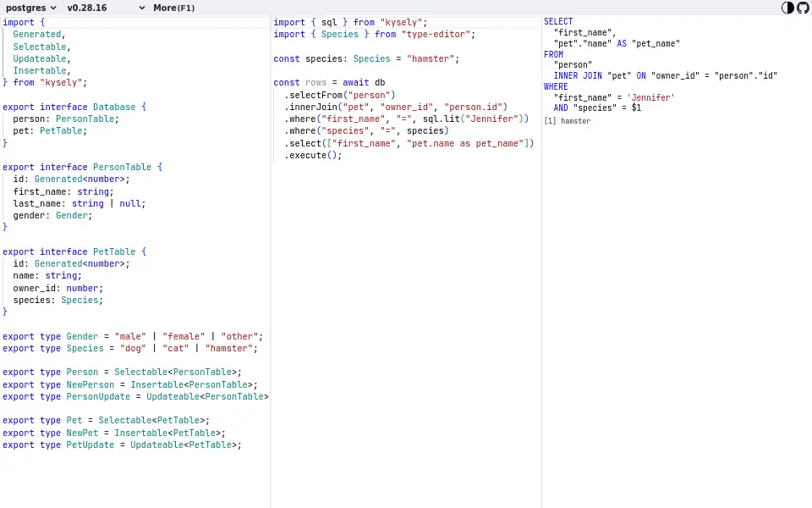Expand the v0.28.16 version dropdown
This screenshot has width=812, height=508.
coord(106,8)
